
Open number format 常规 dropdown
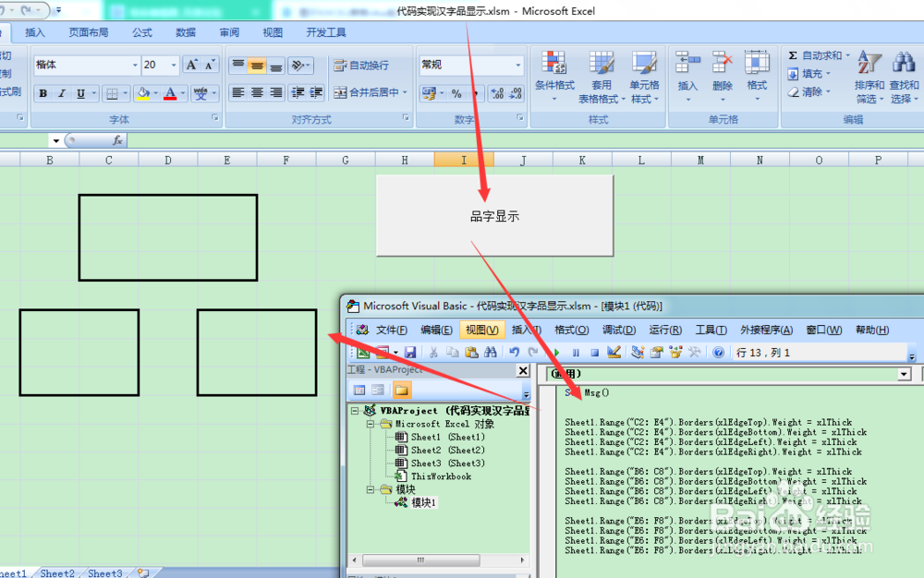coord(518,65)
